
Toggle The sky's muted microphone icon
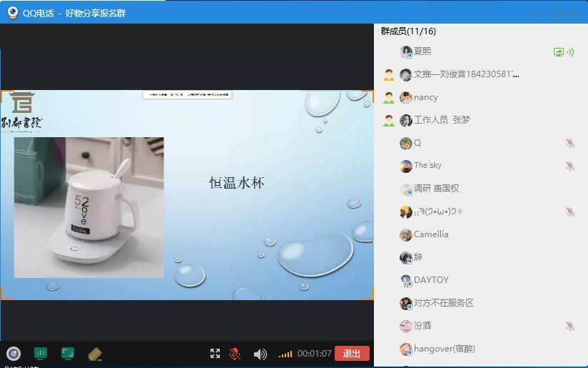click(x=569, y=166)
